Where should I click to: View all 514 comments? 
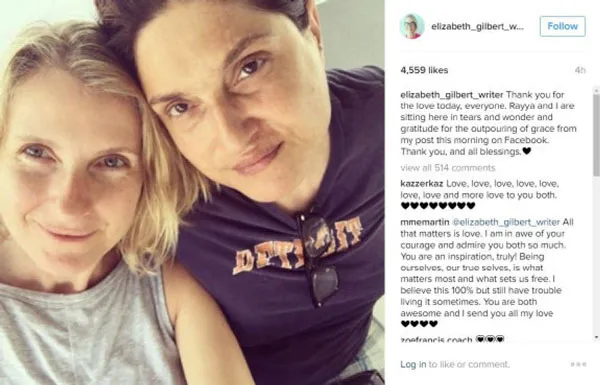448,168
